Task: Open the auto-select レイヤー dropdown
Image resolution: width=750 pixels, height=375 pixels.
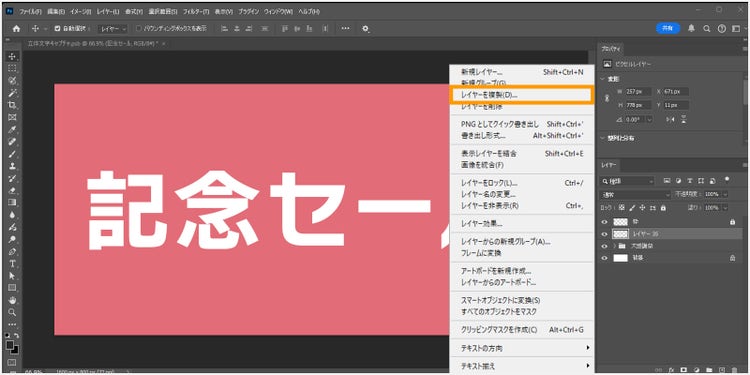Action: pos(113,29)
